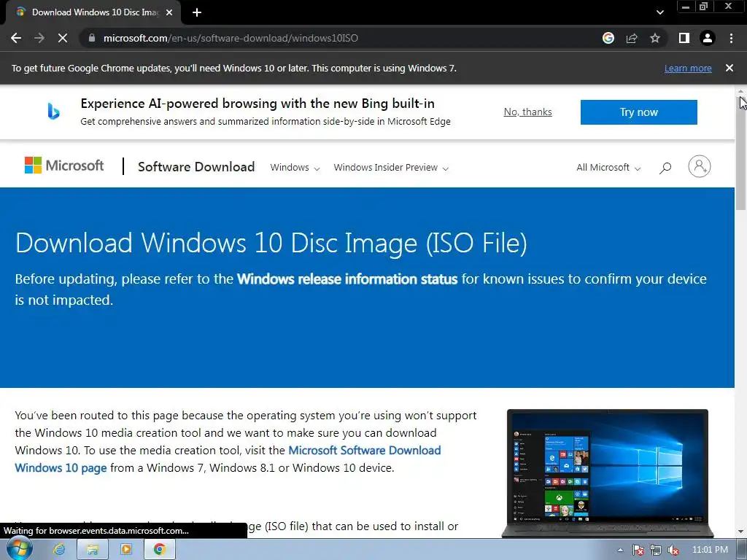
Task: Click the search magnifier icon
Action: 665,168
